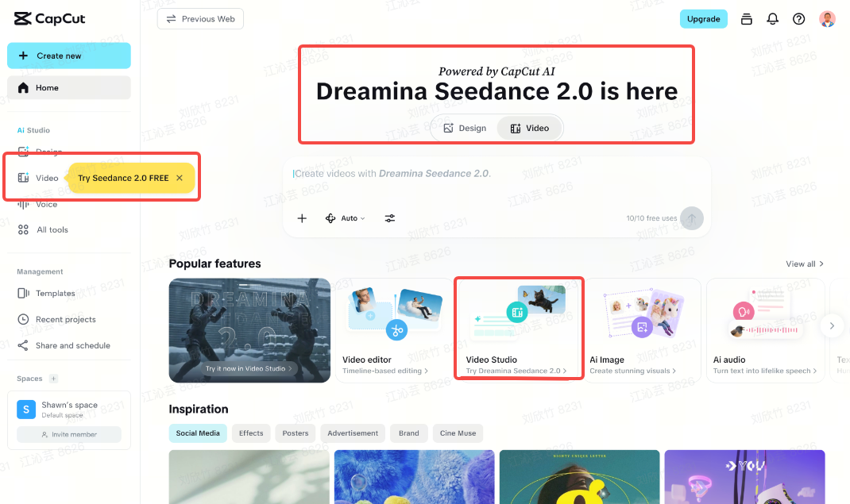The image size is (850, 504).
Task: Open the purple YOU inspiration thumbnail
Action: coord(745,477)
